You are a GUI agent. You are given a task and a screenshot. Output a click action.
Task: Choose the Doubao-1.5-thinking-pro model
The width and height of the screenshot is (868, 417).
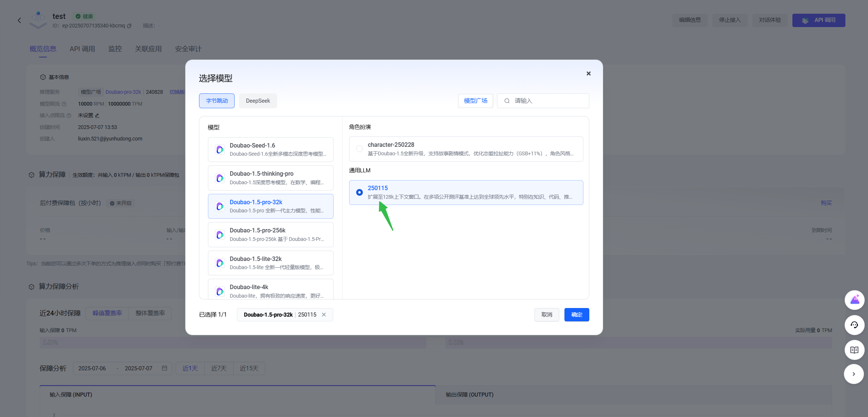(x=271, y=178)
